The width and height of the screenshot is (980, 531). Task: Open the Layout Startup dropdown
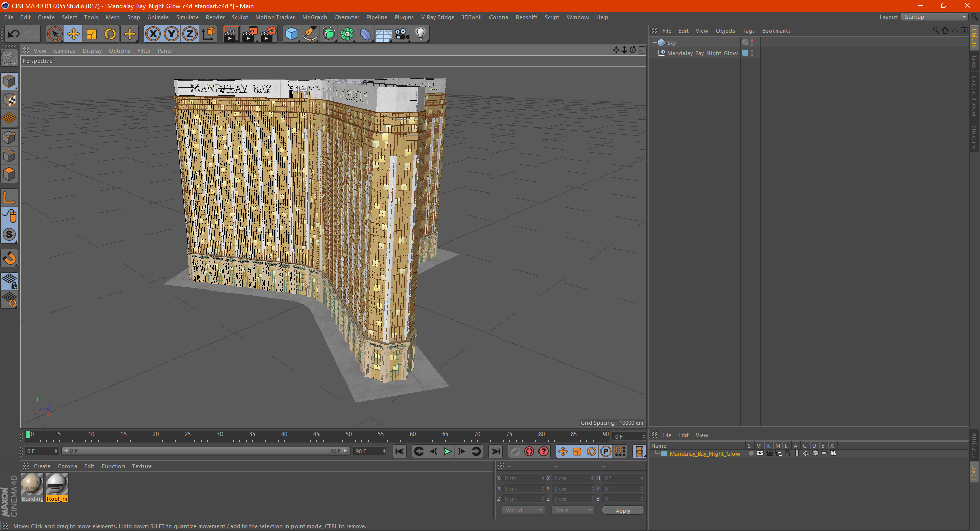935,17
